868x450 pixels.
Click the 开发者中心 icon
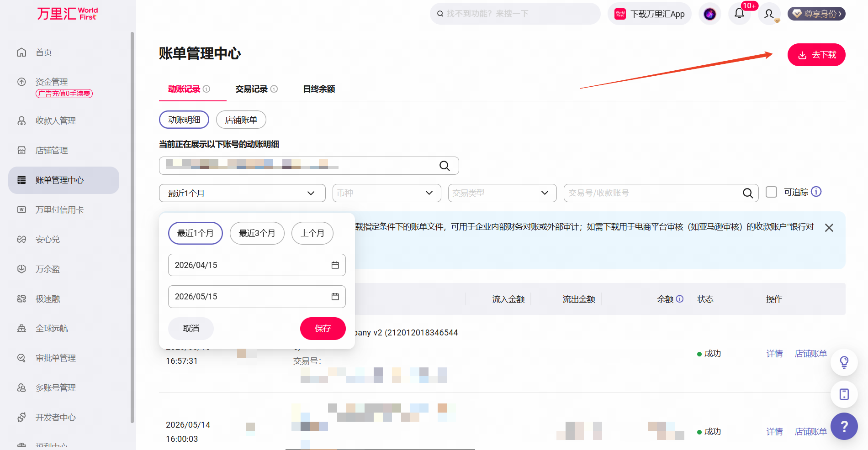(21, 418)
